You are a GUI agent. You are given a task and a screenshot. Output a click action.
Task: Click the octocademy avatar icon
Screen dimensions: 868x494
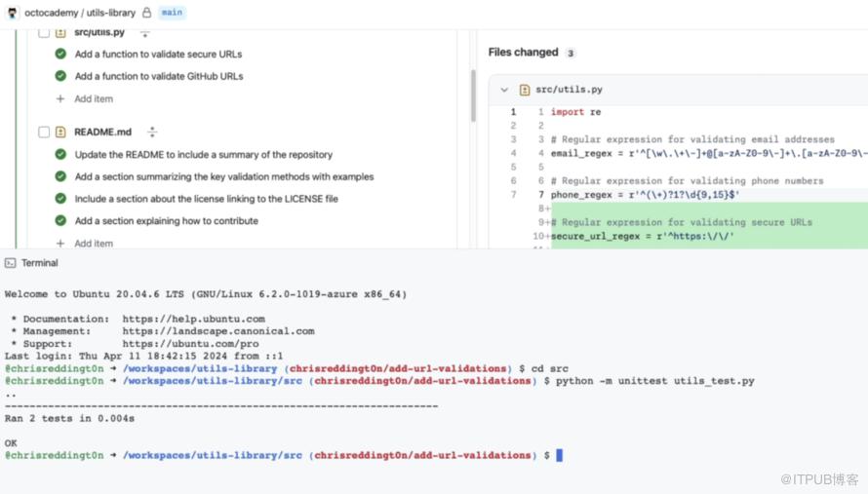(x=12, y=13)
